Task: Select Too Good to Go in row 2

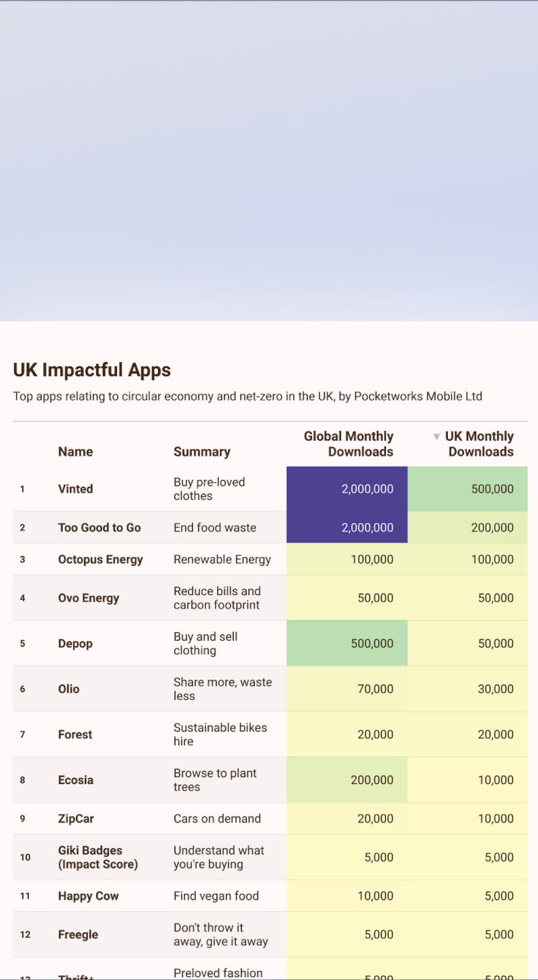Action: [x=100, y=528]
